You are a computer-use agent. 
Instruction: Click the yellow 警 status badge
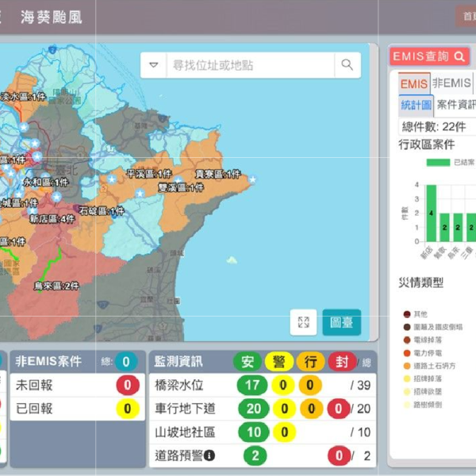[x=279, y=362]
